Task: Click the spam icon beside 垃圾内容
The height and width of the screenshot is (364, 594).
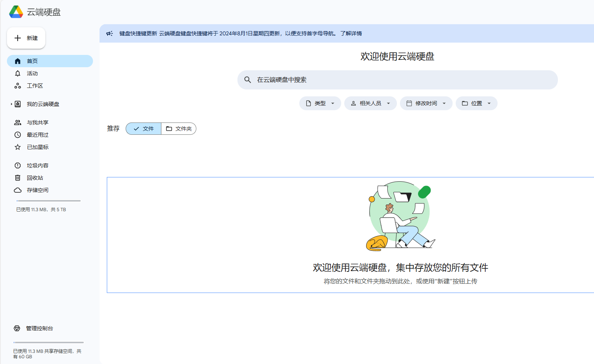Action: tap(18, 165)
